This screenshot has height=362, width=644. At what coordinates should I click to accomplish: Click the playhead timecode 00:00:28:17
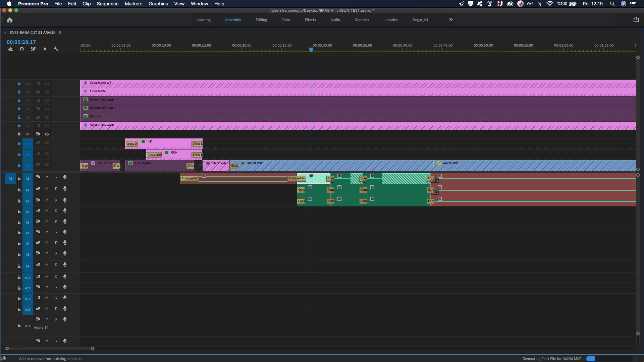[21, 42]
